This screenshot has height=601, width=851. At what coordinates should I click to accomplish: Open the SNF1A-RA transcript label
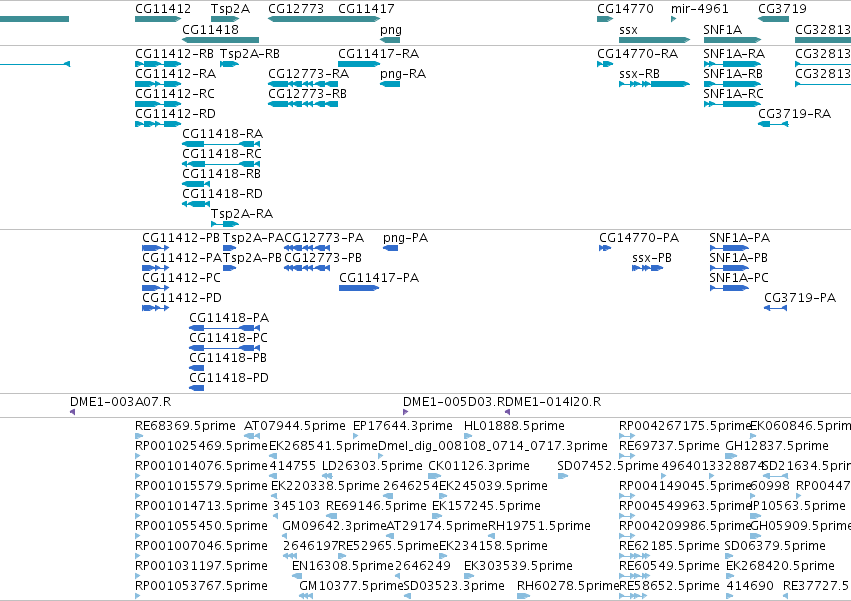[x=734, y=54]
